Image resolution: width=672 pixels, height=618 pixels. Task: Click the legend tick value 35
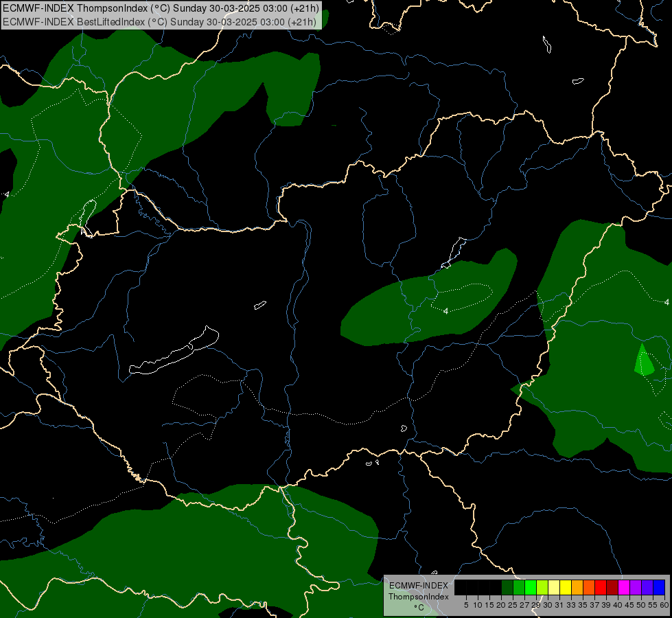pos(583,605)
